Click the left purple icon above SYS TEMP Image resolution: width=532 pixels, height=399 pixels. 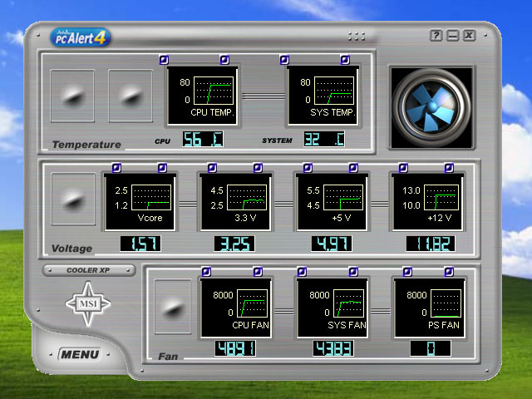coord(284,60)
